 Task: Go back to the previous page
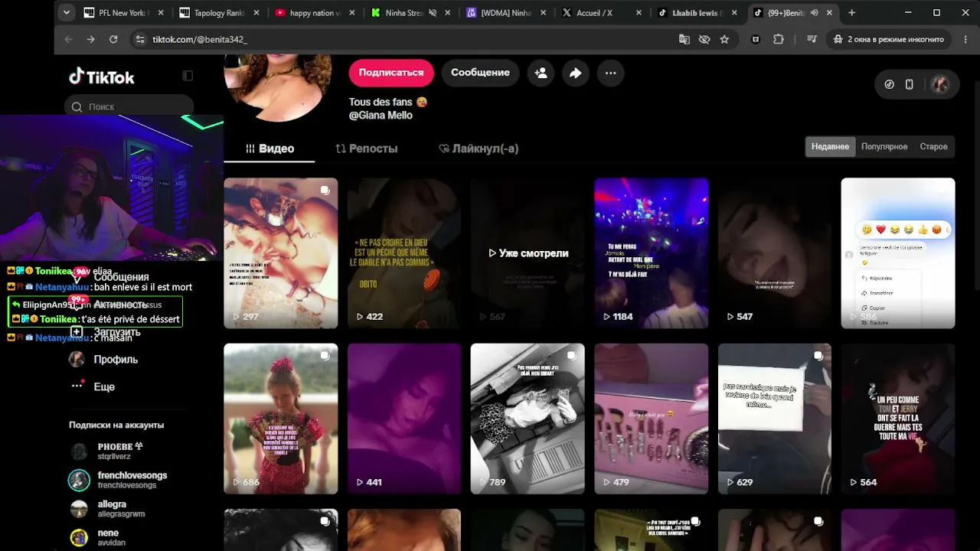68,39
